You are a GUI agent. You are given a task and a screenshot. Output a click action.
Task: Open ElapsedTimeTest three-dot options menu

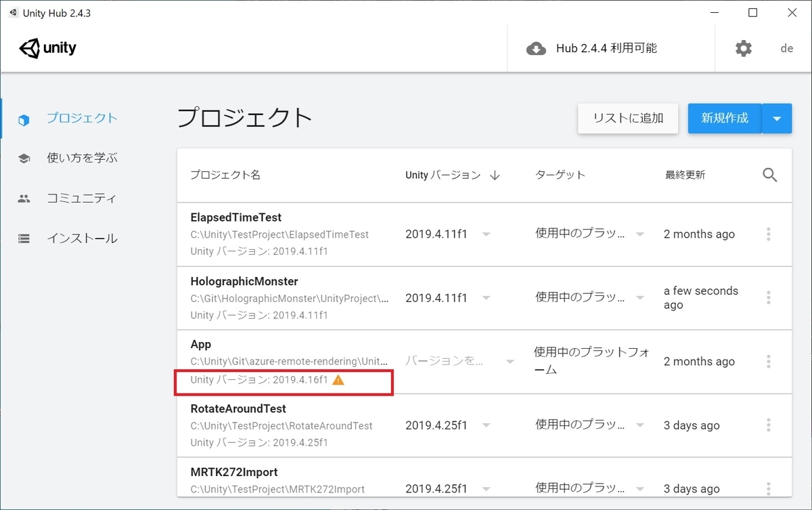coord(769,234)
